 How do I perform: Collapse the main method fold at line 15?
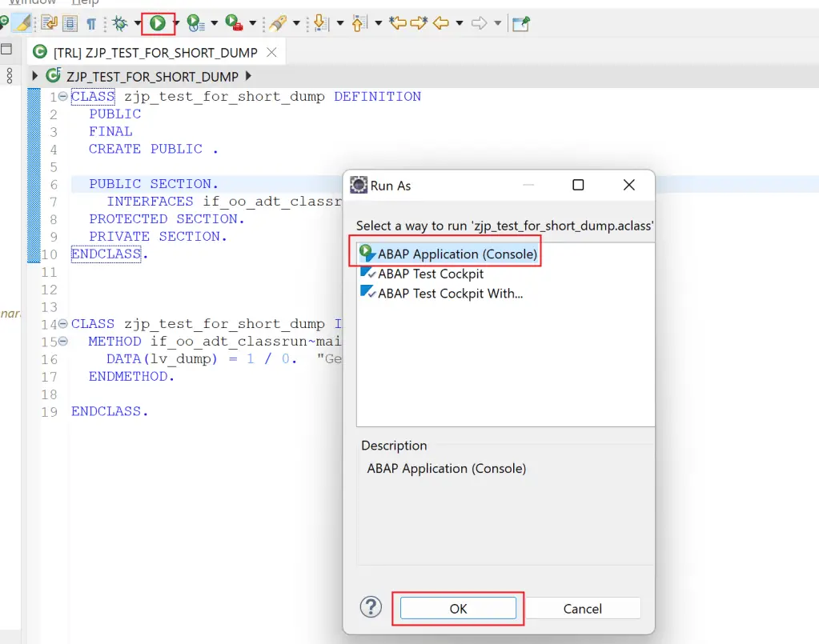(x=62, y=341)
